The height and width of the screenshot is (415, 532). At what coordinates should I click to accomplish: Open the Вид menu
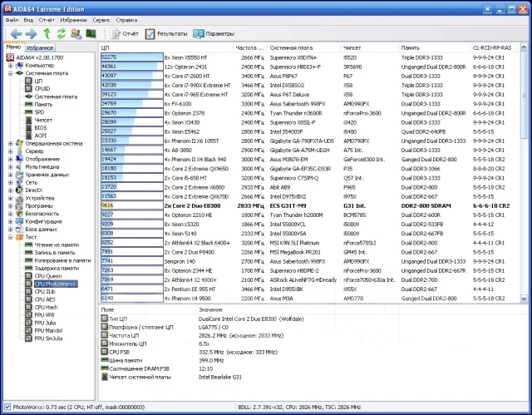pyautogui.click(x=28, y=20)
